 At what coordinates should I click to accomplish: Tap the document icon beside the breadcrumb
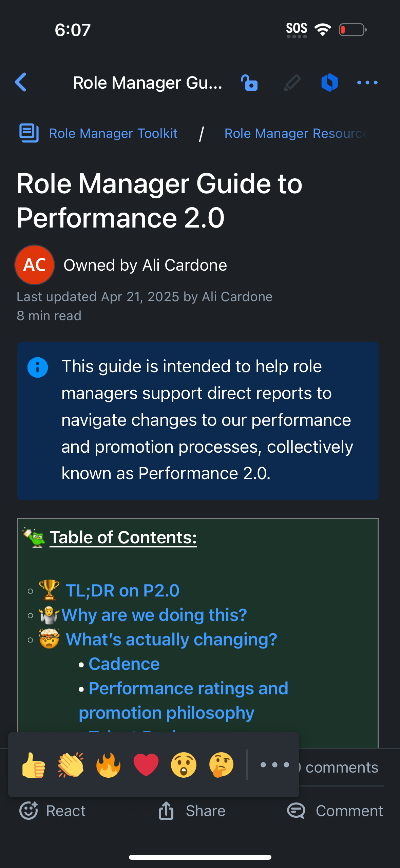pos(30,133)
